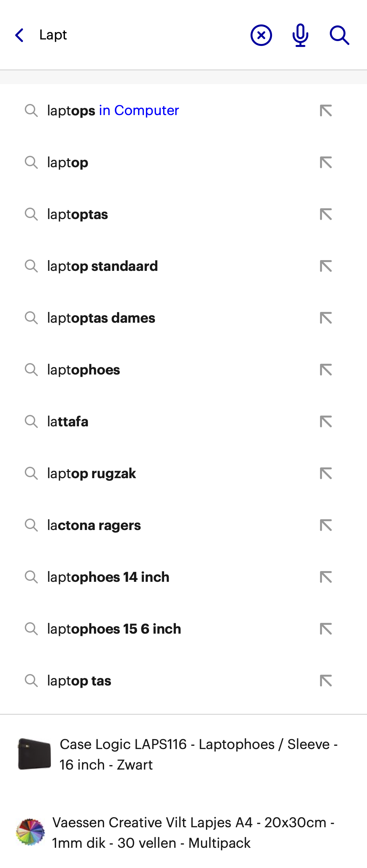Insert 'laptoptas' suggestion via arrow icon
Viewport: 367px width, 868px height.
[x=326, y=214]
